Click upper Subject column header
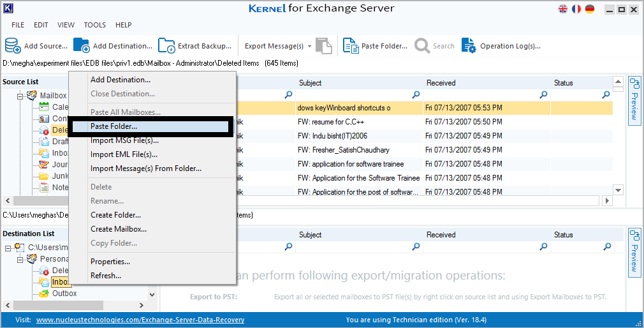This screenshot has height=328, width=644. tap(360, 82)
